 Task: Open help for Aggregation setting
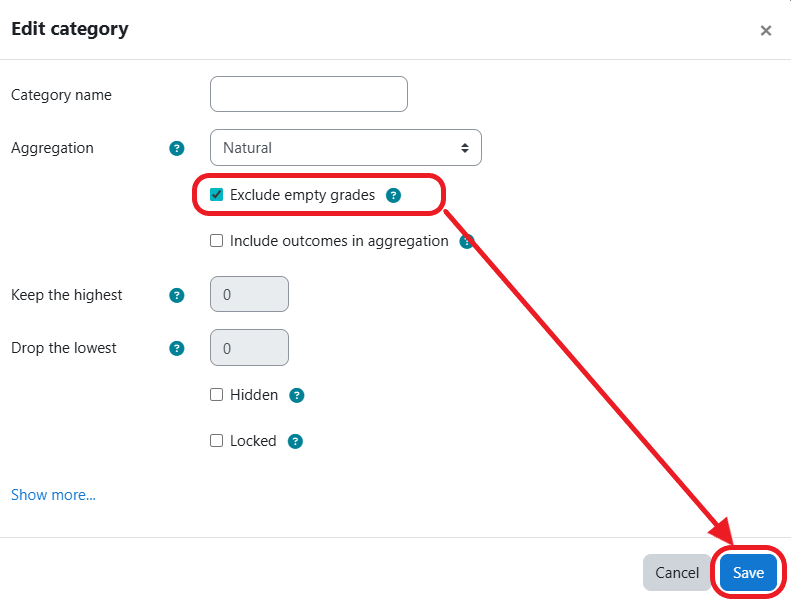(177, 148)
